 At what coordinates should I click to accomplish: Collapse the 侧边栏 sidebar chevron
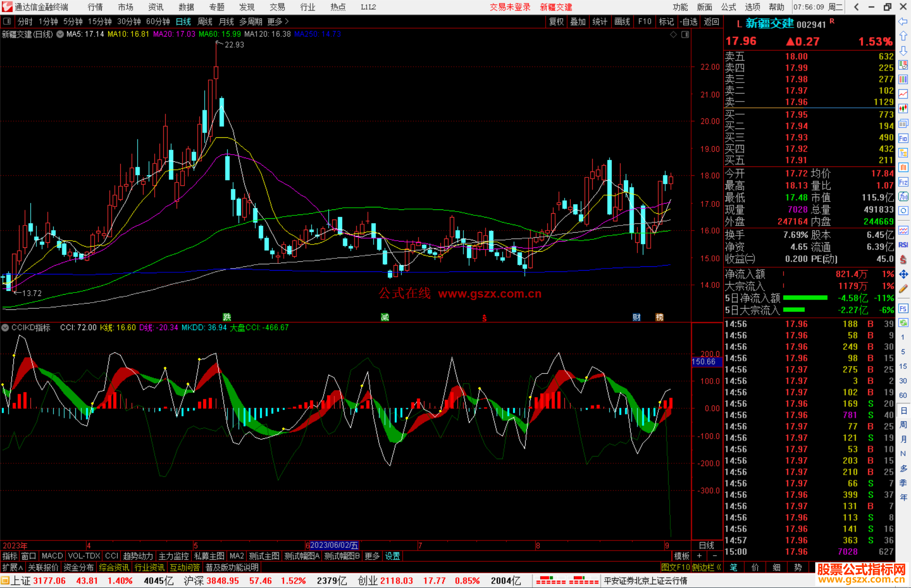pyautogui.click(x=719, y=567)
